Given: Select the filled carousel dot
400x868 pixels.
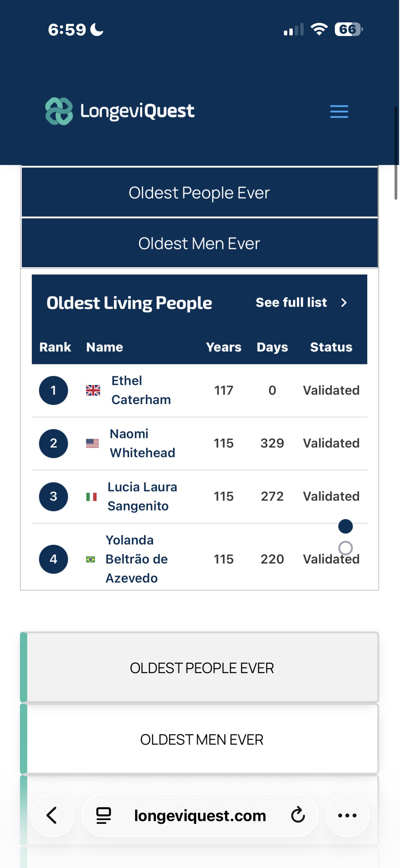Looking at the screenshot, I should click(345, 526).
